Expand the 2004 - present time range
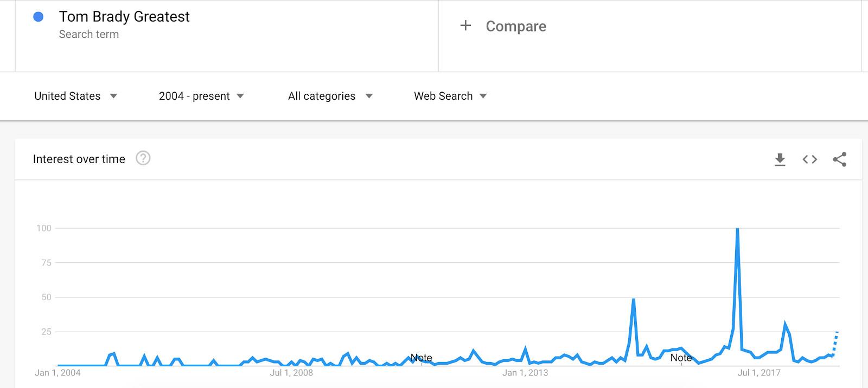This screenshot has height=388, width=868. click(x=201, y=96)
